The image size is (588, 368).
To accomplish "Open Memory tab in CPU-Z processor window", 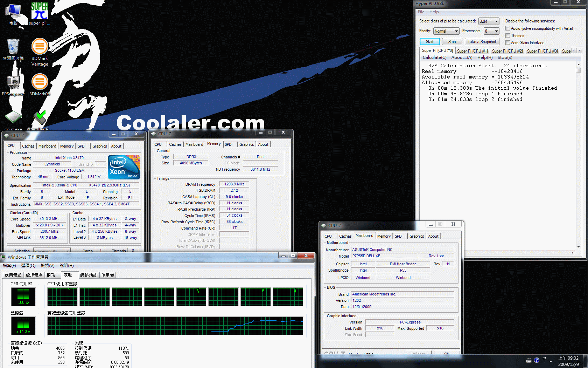I will coord(66,146).
